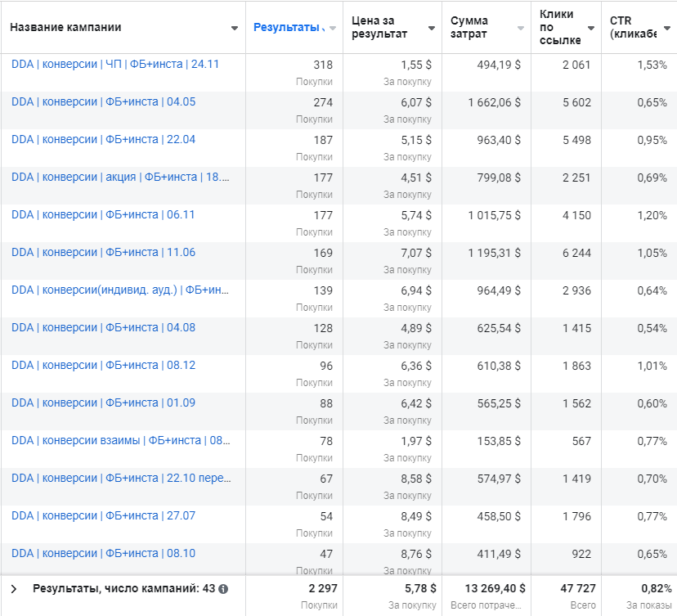The image size is (677, 616).
Task: Open the CTR column dropdown arrow
Action: click(x=667, y=29)
